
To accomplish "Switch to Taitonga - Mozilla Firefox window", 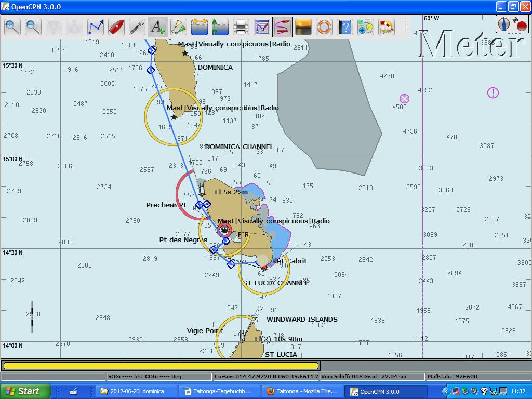I will tap(303, 391).
